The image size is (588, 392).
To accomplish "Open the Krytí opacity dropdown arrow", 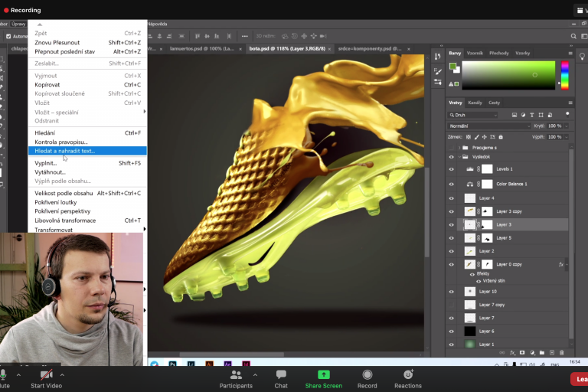I will (567, 126).
